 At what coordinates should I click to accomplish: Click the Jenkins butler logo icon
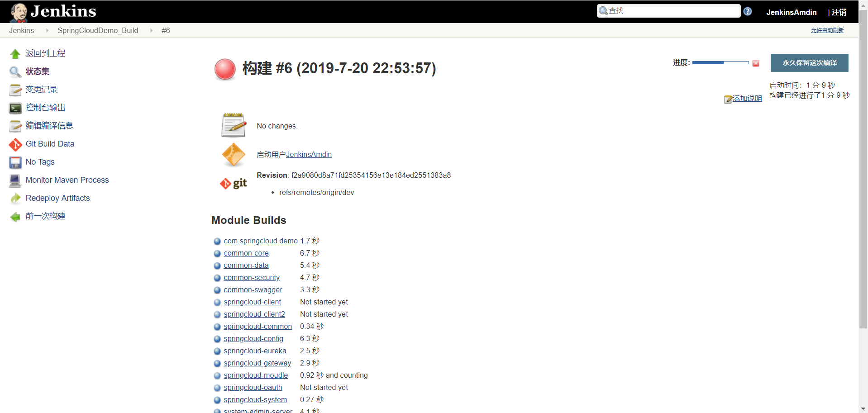pos(19,12)
